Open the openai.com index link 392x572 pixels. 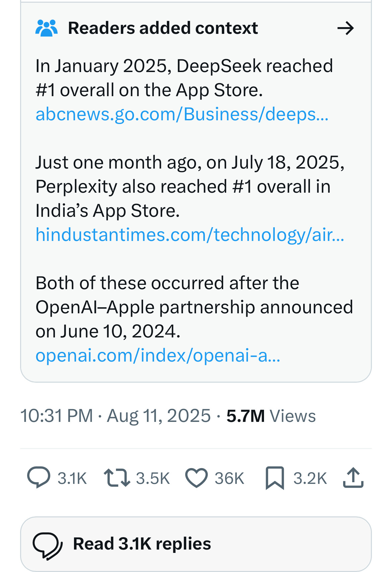coord(158,355)
